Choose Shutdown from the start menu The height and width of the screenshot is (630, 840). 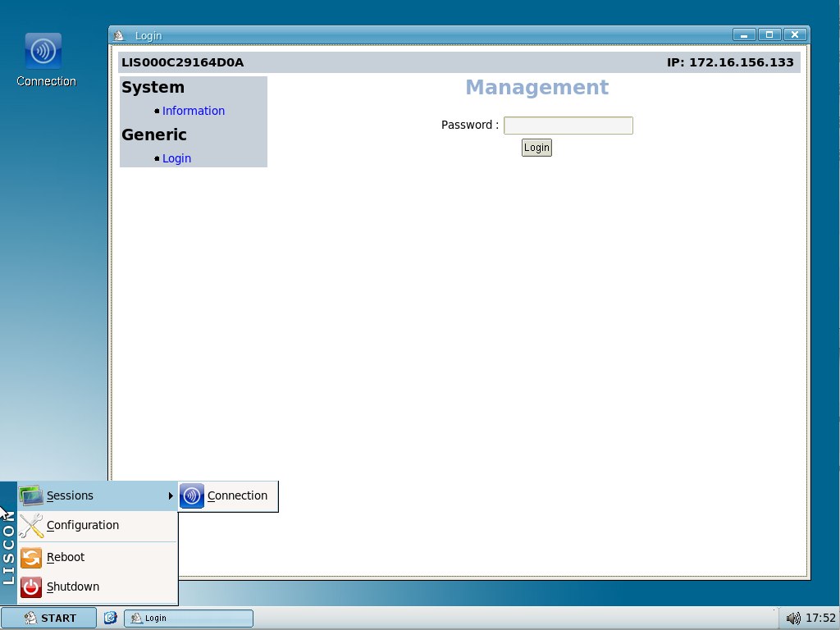(73, 587)
